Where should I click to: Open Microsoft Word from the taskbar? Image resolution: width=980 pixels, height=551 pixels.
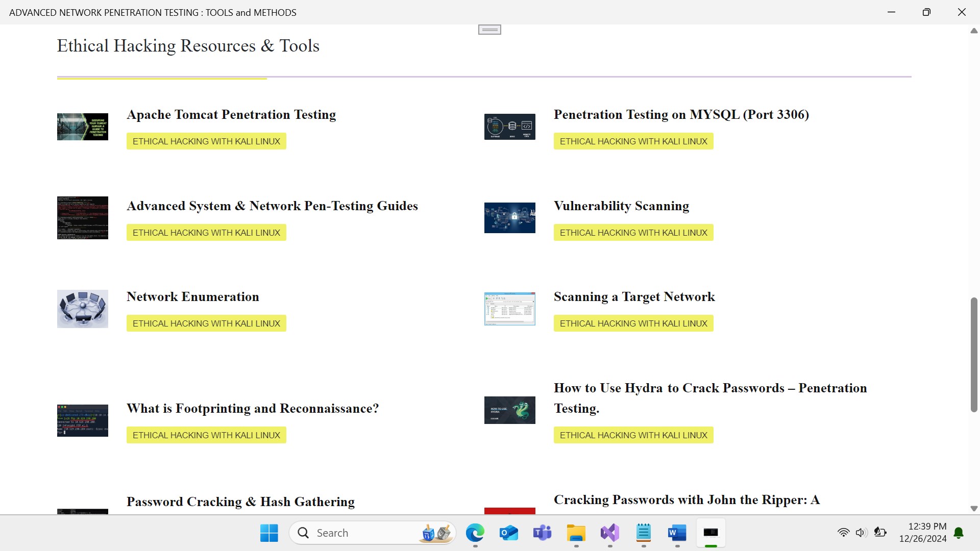(677, 533)
